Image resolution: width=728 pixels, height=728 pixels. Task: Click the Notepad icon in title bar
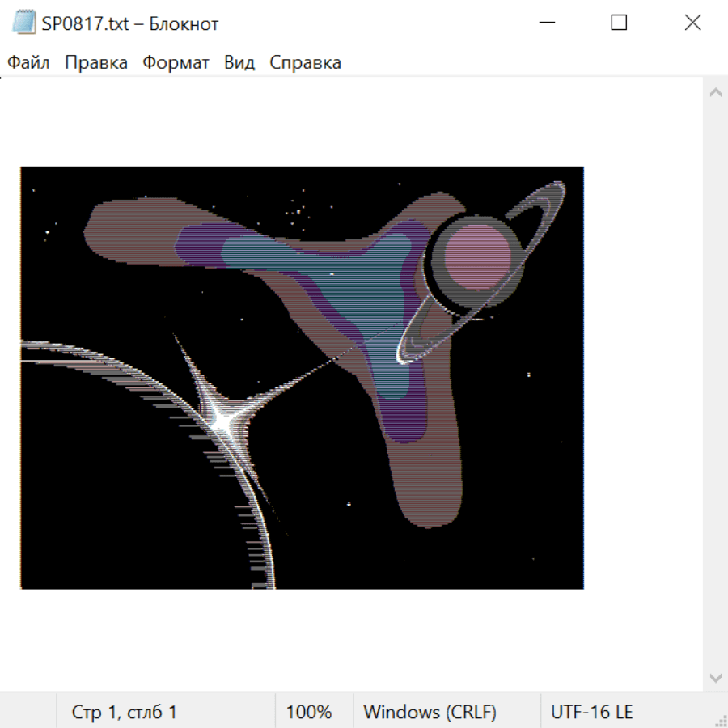point(24,23)
